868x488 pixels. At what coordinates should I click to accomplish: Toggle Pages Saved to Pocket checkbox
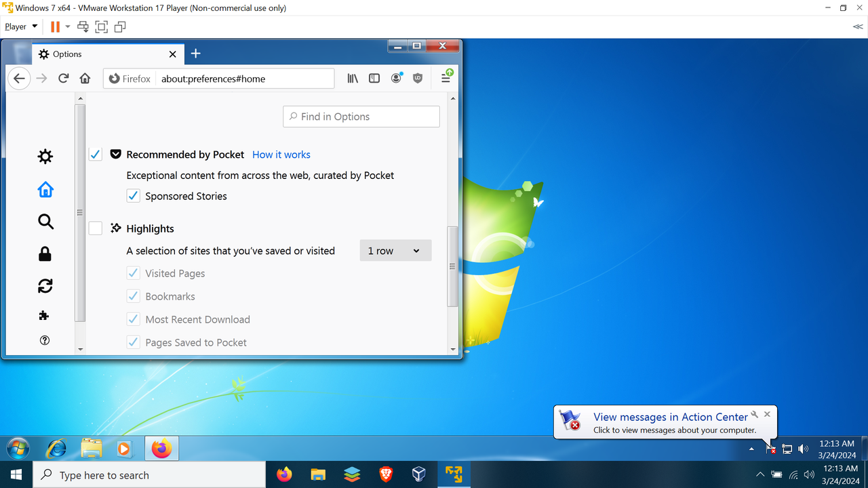[x=134, y=342]
